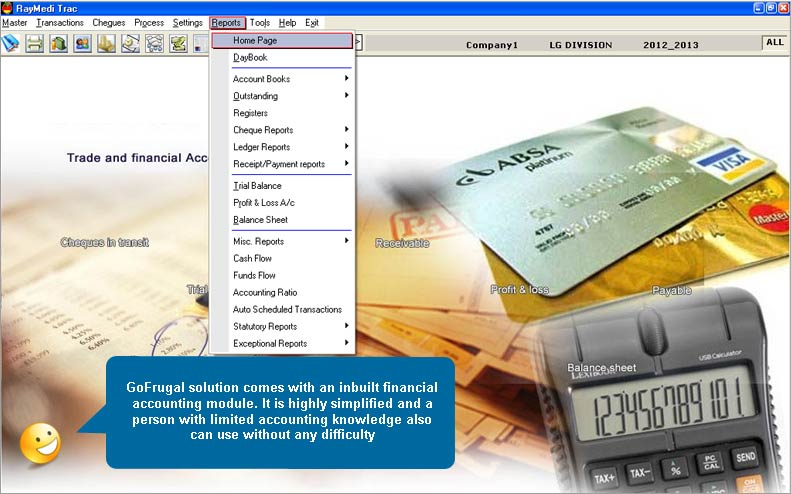Image resolution: width=791 pixels, height=494 pixels.
Task: Click the smiley face icon
Action: (x=40, y=444)
